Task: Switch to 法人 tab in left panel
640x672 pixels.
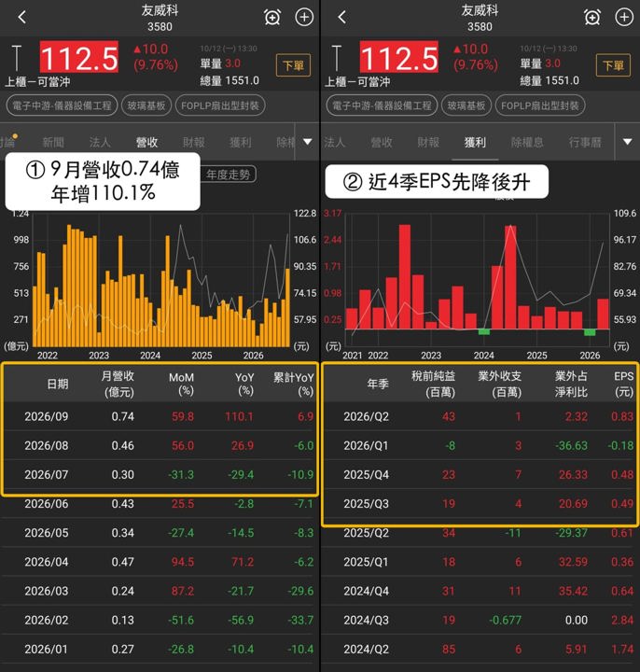Action: coord(100,142)
